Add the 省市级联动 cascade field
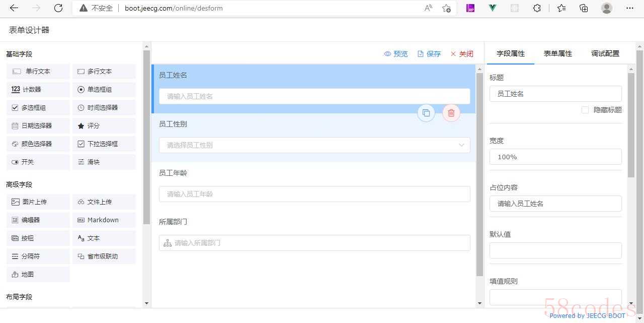 coord(104,256)
